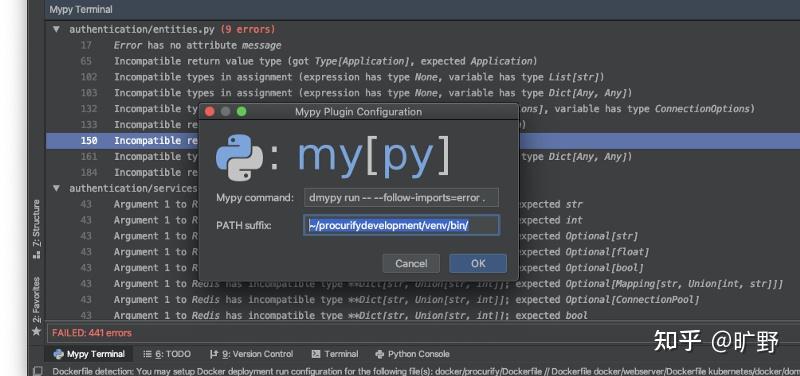Open the 6: TODO tool tab
Image resolution: width=800 pixels, height=376 pixels.
(x=167, y=354)
